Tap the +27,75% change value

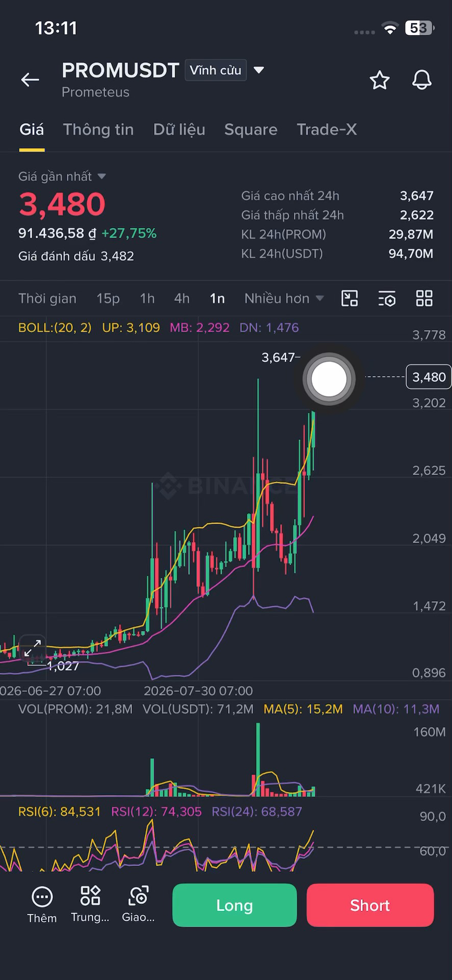[129, 233]
